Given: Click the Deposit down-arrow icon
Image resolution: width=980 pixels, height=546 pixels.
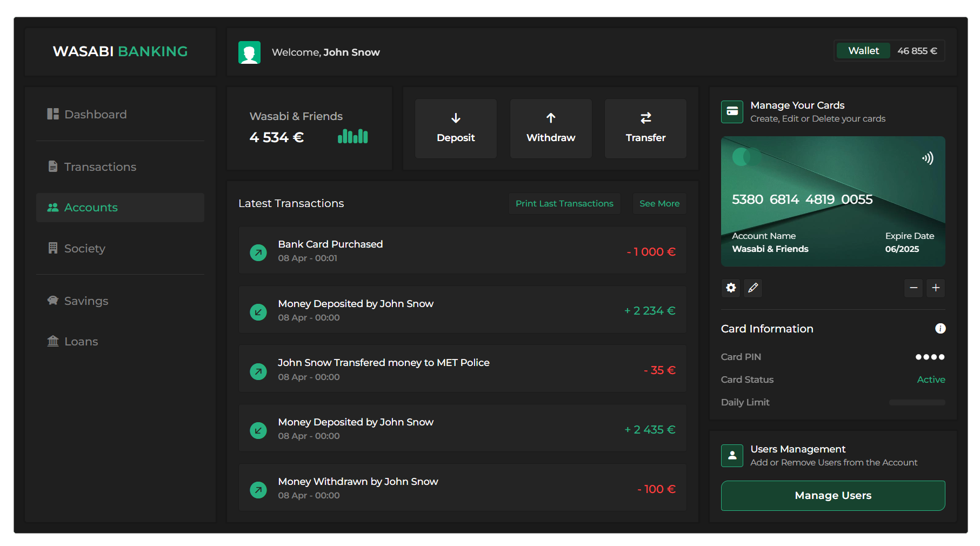Looking at the screenshot, I should click(x=456, y=118).
